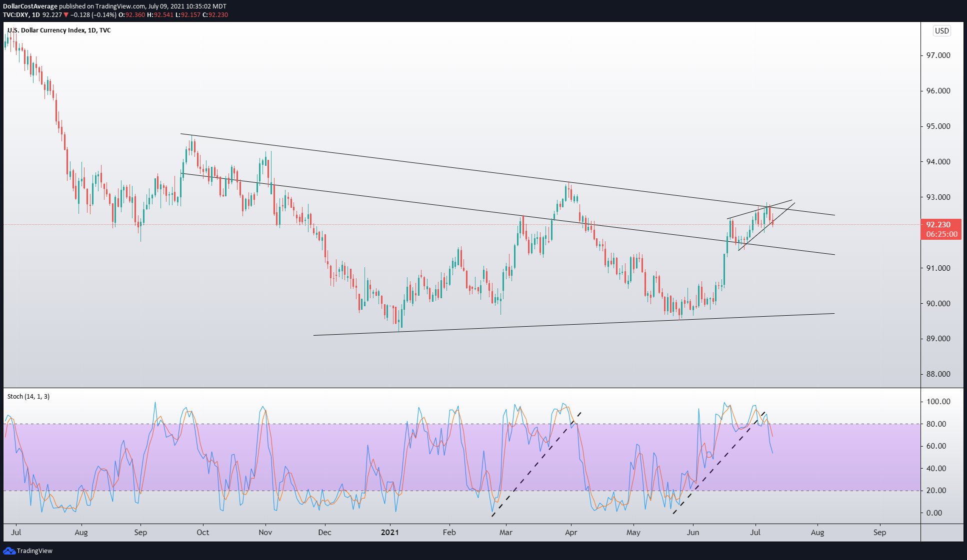This screenshot has height=560, width=967.
Task: Click the closing value C:92.230 in header
Action: (215, 14)
